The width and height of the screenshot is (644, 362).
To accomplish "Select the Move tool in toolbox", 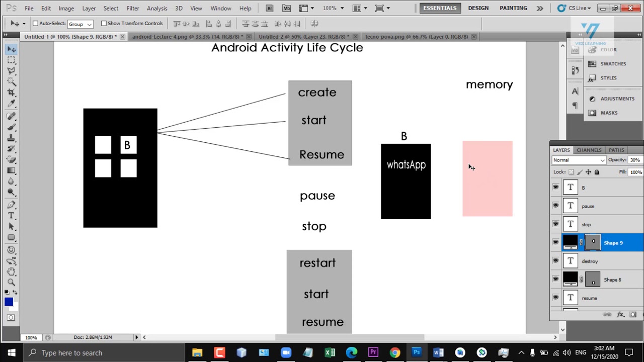I will pyautogui.click(x=11, y=49).
